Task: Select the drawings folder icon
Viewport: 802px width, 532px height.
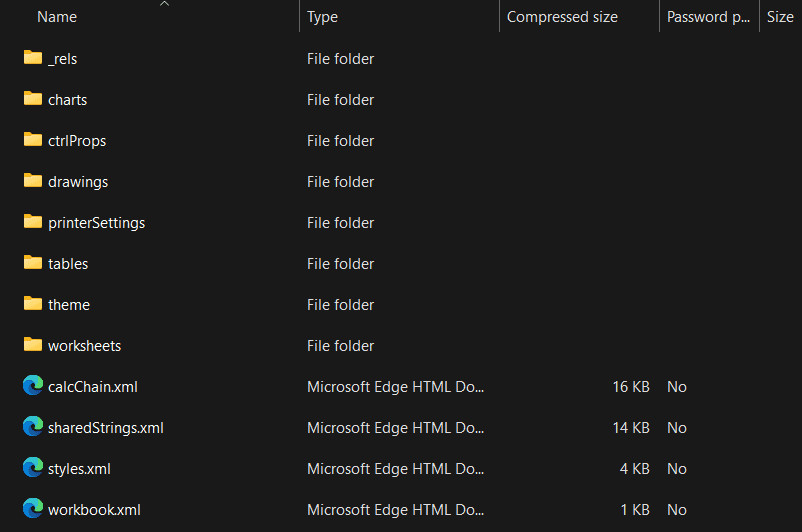Action: (33, 181)
